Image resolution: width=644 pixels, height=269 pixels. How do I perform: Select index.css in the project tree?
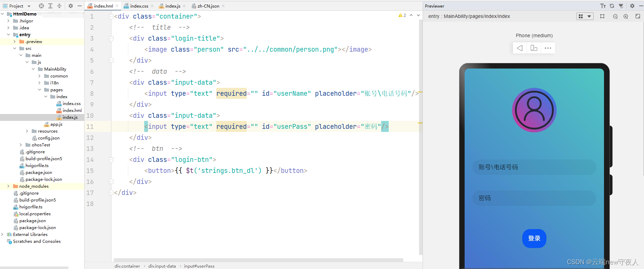pyautogui.click(x=68, y=103)
